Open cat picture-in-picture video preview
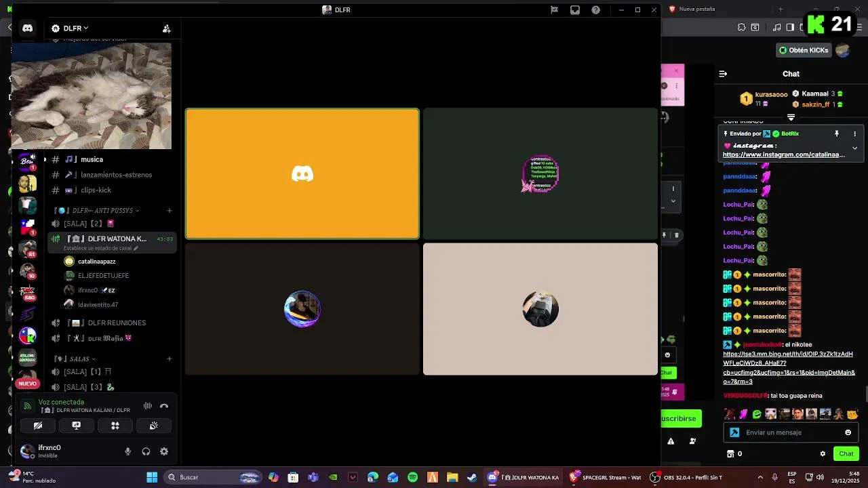 [x=92, y=96]
